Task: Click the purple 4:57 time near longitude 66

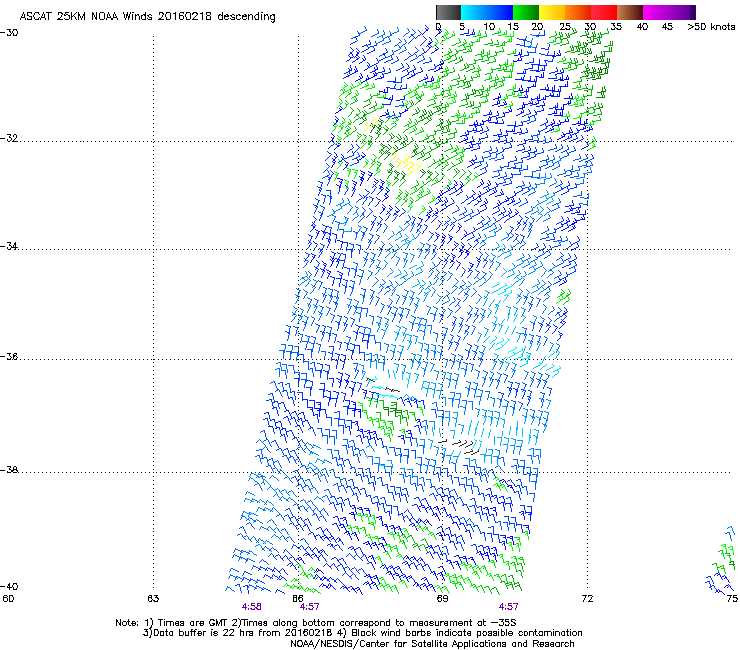Action: tap(310, 607)
